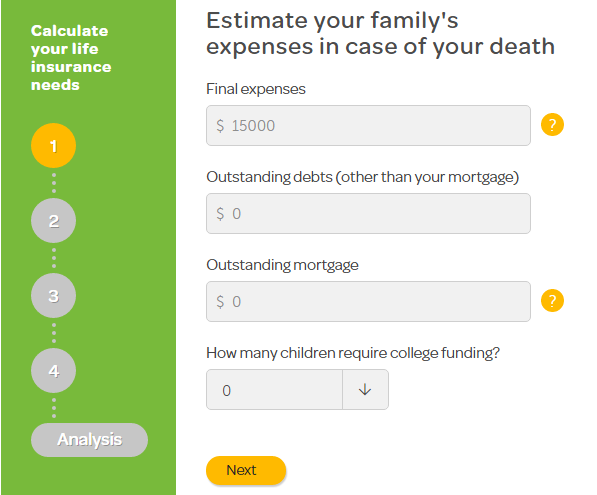
Task: Select step 1 circle in sidebar
Action: tap(53, 145)
